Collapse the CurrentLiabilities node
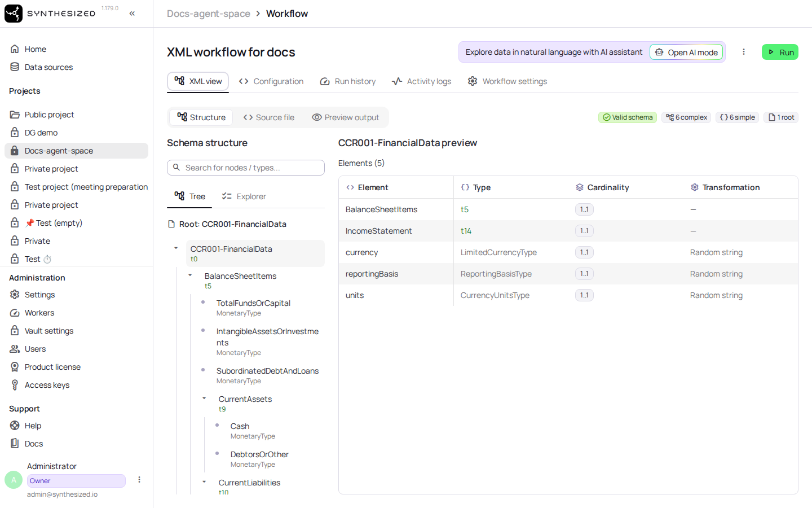 (204, 482)
